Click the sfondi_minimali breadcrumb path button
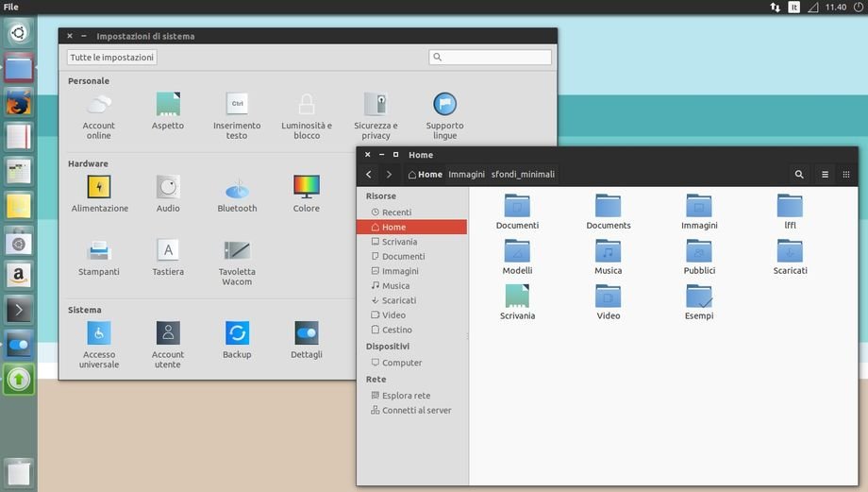Image resolution: width=868 pixels, height=492 pixels. pos(523,175)
